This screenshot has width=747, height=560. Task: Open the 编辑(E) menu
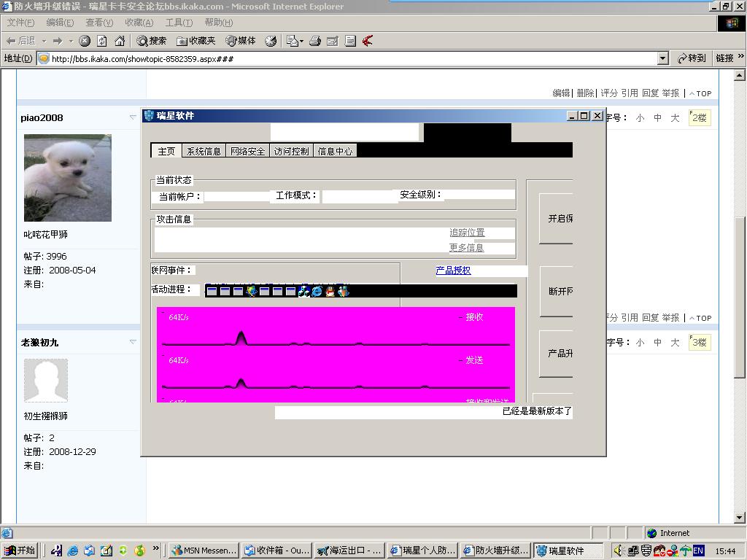(x=60, y=23)
